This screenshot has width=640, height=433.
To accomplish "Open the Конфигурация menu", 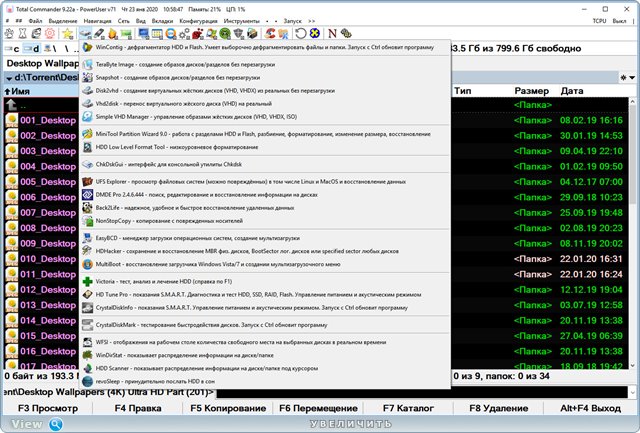I will click(198, 21).
